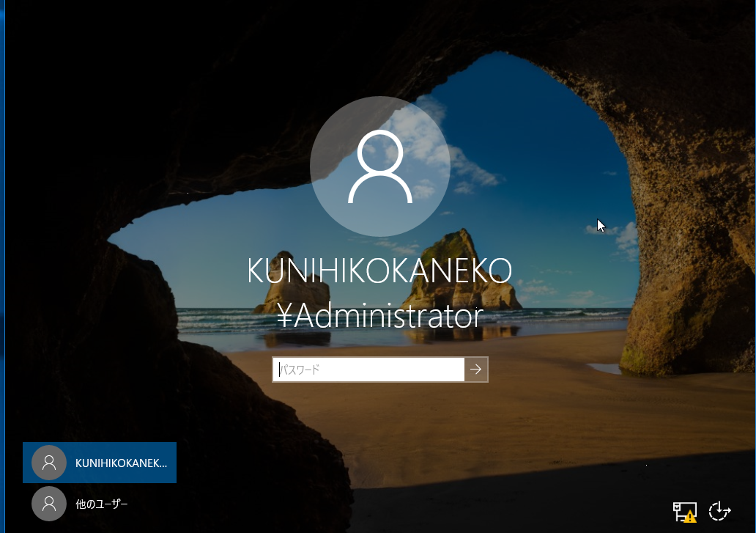The height and width of the screenshot is (533, 756).
Task: Submit password with the arrow button
Action: point(476,370)
